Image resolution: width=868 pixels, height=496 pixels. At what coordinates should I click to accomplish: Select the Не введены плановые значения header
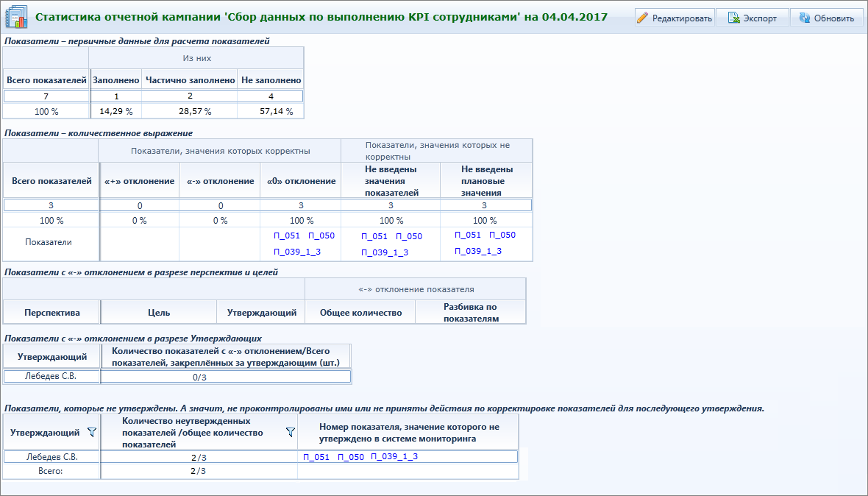[x=487, y=181]
